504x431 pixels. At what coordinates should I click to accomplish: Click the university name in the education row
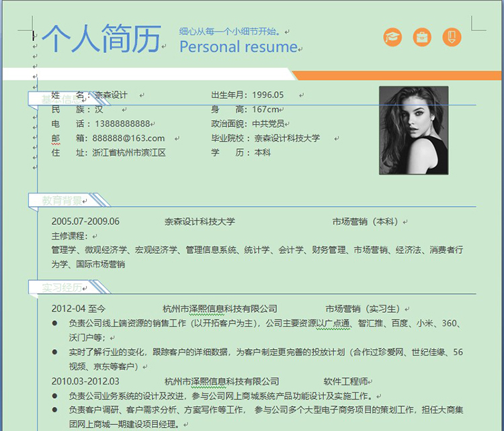click(x=200, y=222)
